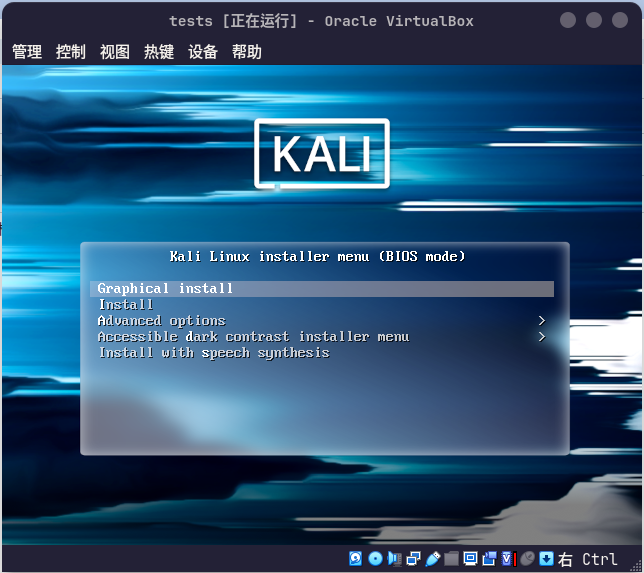Open the 控制 menu
The width and height of the screenshot is (644, 573).
coord(71,52)
